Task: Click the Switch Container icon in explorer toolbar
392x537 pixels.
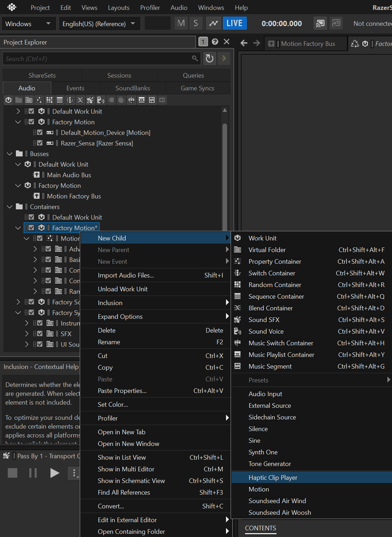Action: [x=70, y=100]
